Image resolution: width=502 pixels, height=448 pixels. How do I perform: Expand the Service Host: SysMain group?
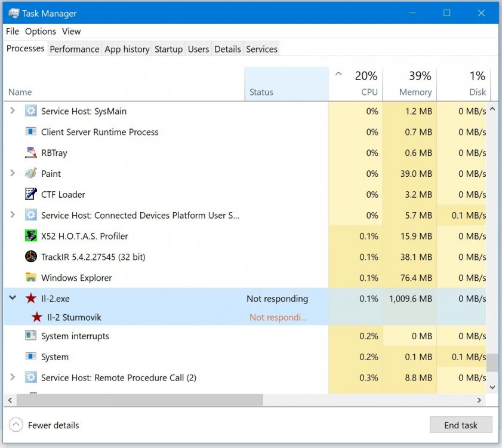[x=13, y=111]
